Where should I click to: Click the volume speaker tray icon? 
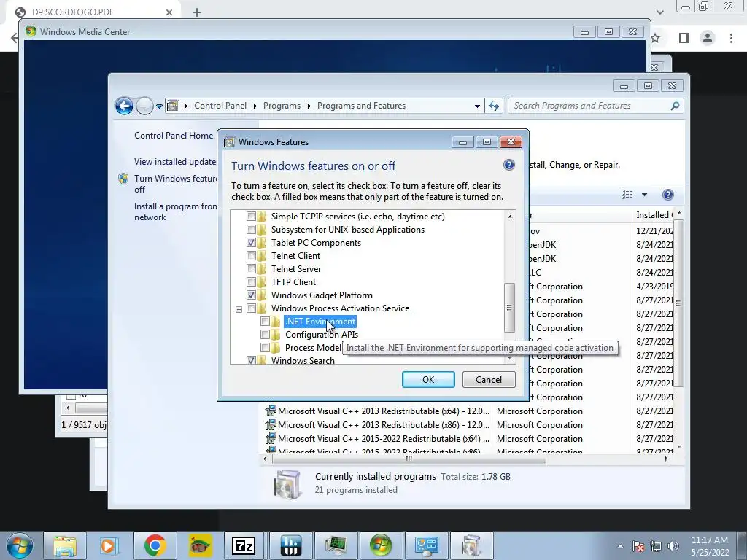(673, 546)
